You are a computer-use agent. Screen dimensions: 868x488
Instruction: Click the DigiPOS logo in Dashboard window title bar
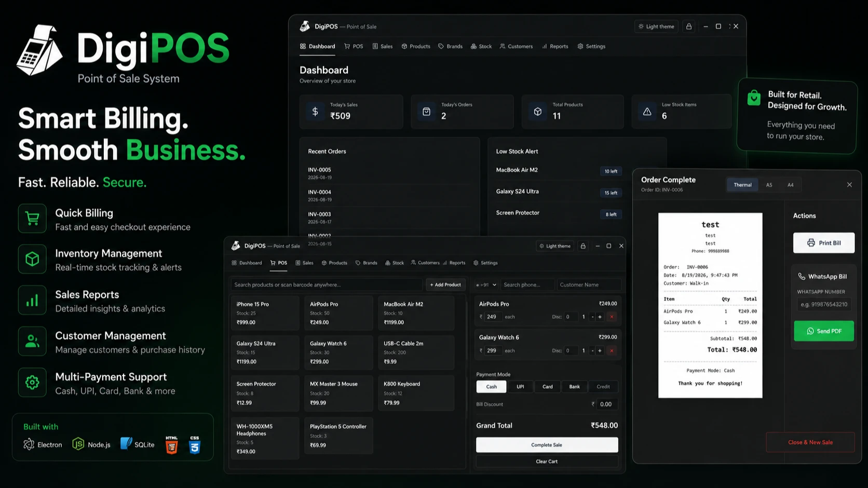[x=305, y=26]
